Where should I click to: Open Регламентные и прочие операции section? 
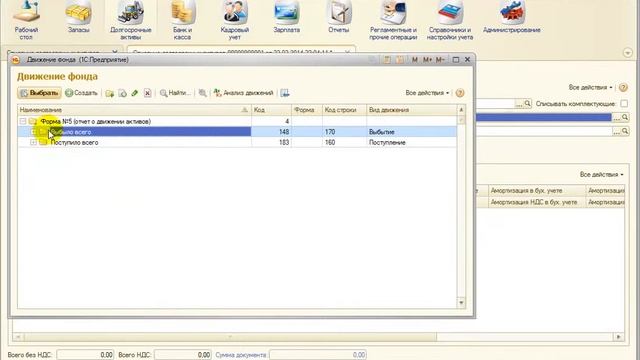(393, 20)
